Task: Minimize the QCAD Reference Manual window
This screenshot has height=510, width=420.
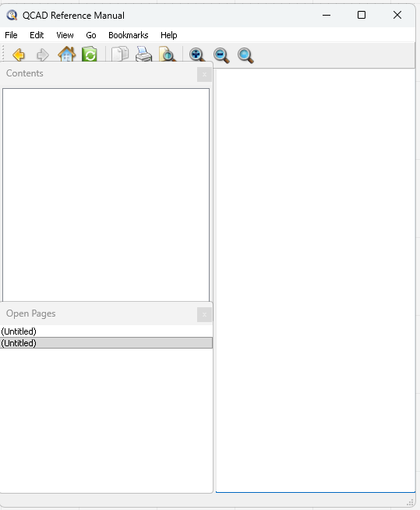Action: (326, 15)
